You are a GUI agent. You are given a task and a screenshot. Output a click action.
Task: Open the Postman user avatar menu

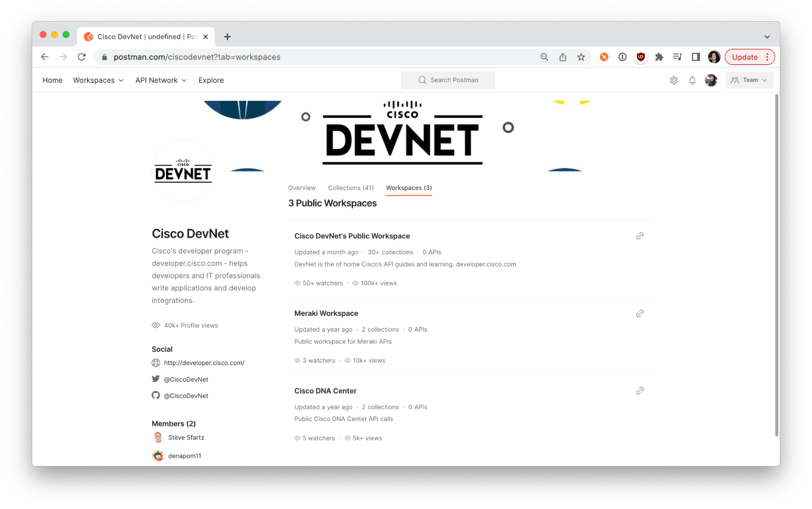(x=711, y=80)
